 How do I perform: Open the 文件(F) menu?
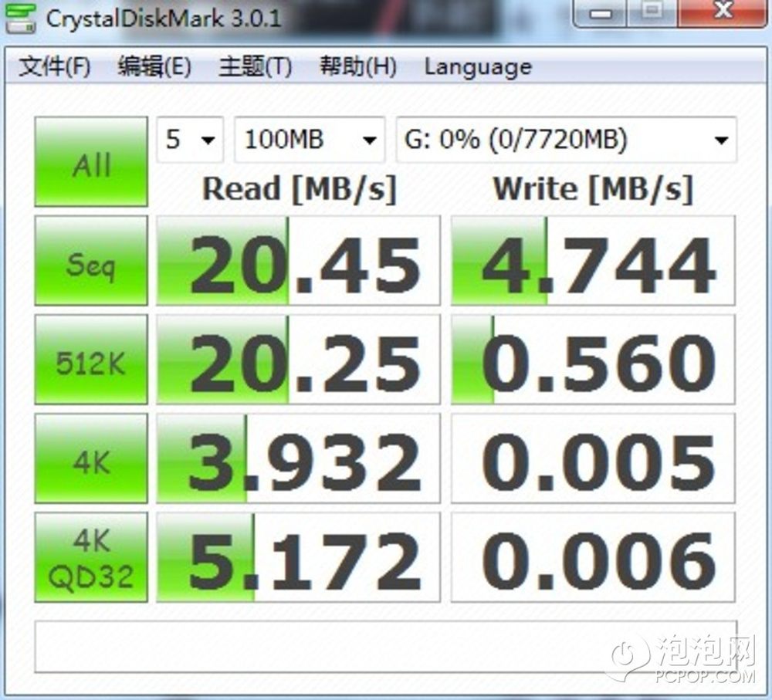(x=55, y=66)
